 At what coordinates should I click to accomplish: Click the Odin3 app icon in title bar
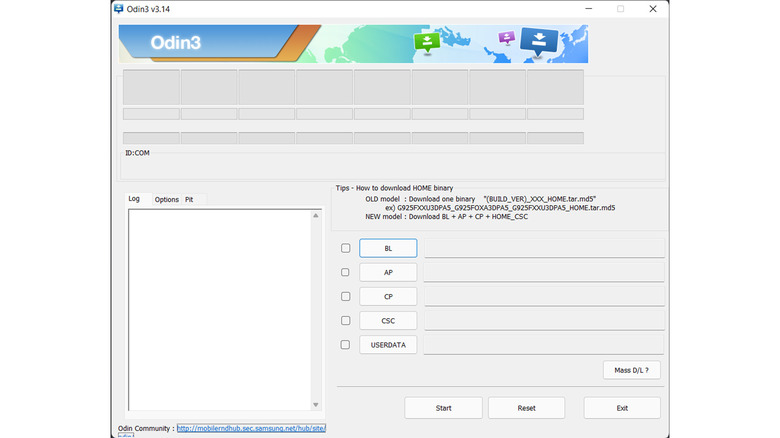[x=118, y=8]
